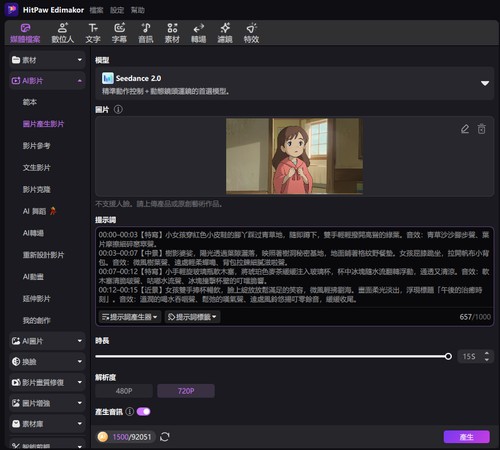Screen dimensions: 500x450
Task: Select AI動畫 in sidebar
Action: [x=33, y=277]
